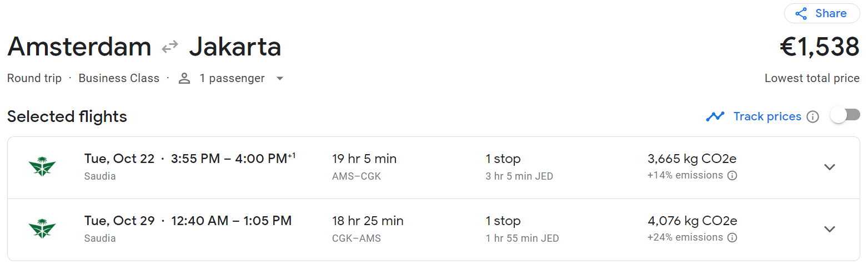Expand the Oct 22 flight details
Screen dimensions: 868x270
coord(830,167)
